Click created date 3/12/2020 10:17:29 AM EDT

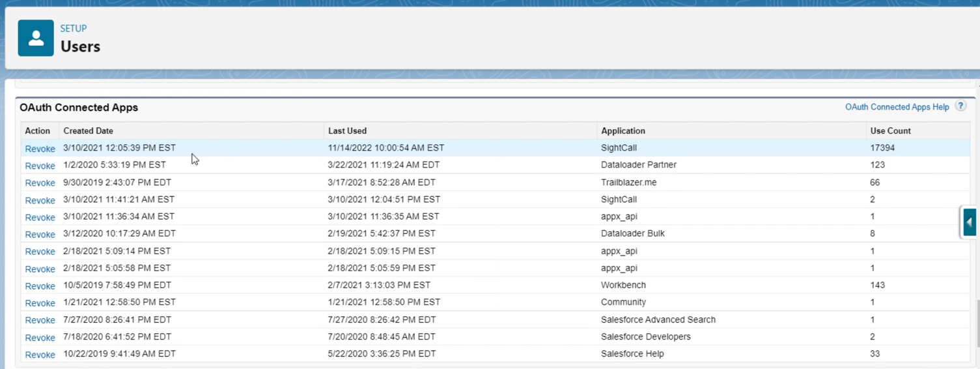119,233
